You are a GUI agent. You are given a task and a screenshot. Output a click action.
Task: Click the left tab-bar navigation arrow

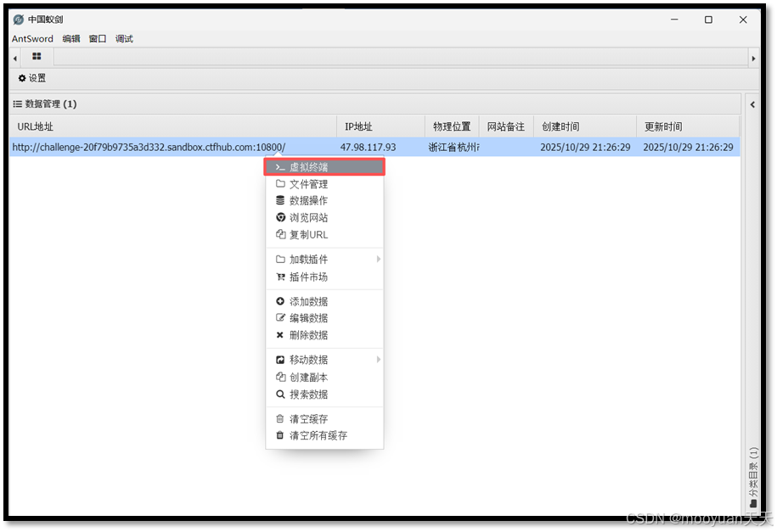pos(15,59)
